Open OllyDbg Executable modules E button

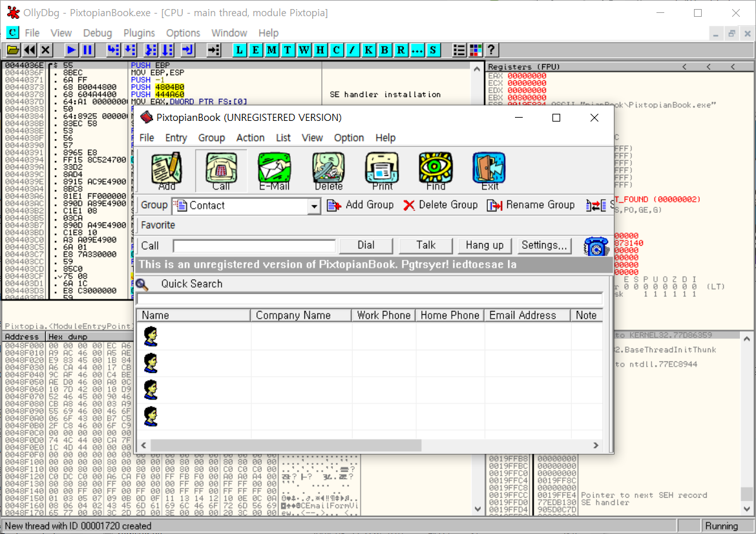[255, 50]
